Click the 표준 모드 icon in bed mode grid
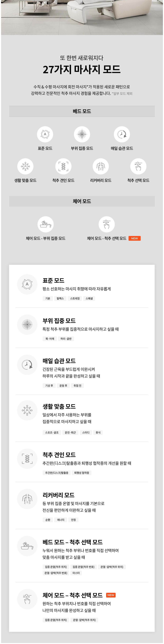The height and width of the screenshot is (644, 164). pos(45,134)
